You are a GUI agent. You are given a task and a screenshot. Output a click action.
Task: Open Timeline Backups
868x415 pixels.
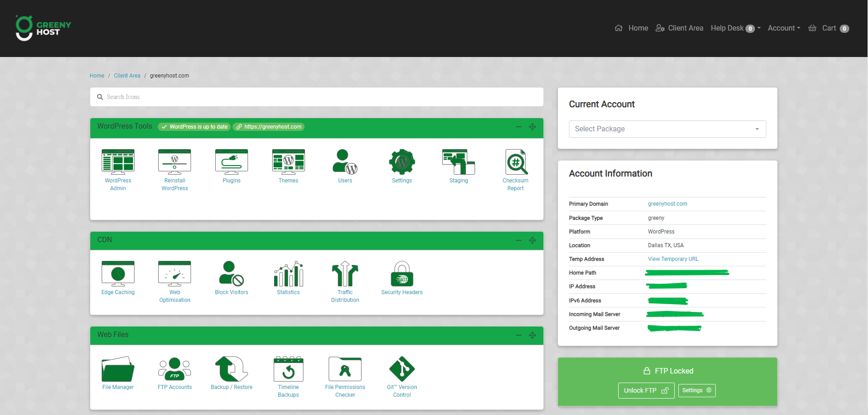288,376
